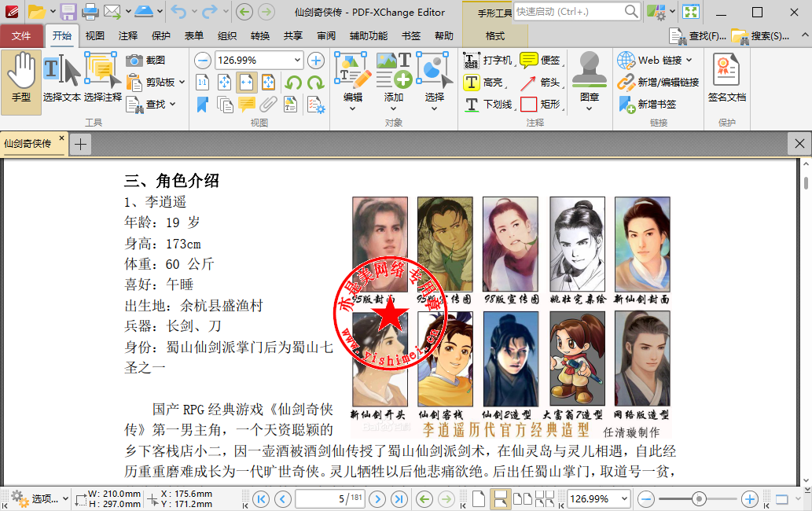Choose the Rectangle (矩形) annotation tool
Screen dimensions: 812x511
tap(540, 104)
